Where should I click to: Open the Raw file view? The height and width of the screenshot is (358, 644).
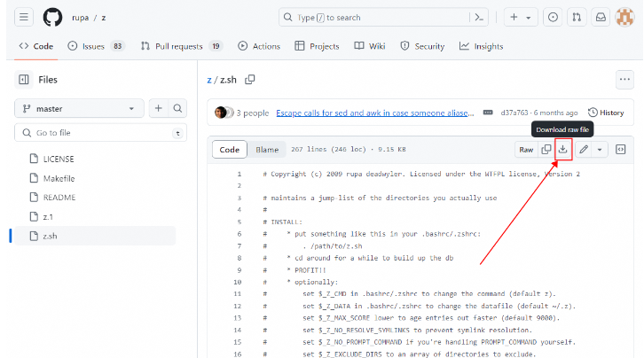click(526, 150)
